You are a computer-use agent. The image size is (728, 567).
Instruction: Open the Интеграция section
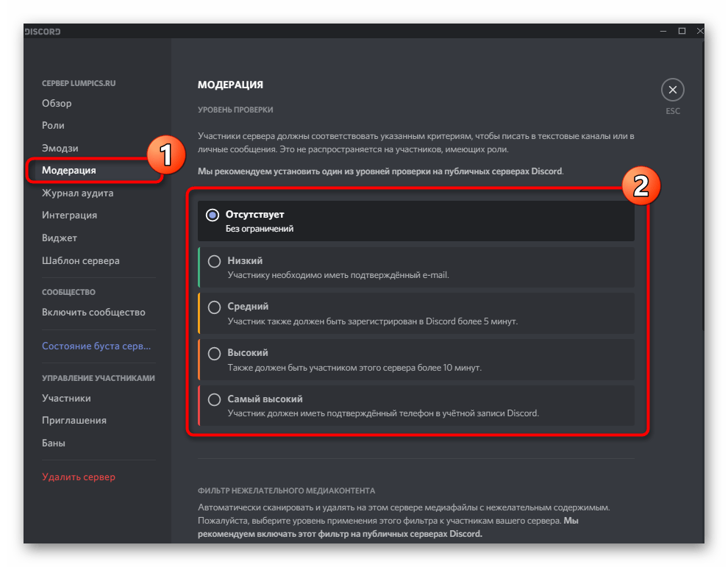[x=69, y=215]
